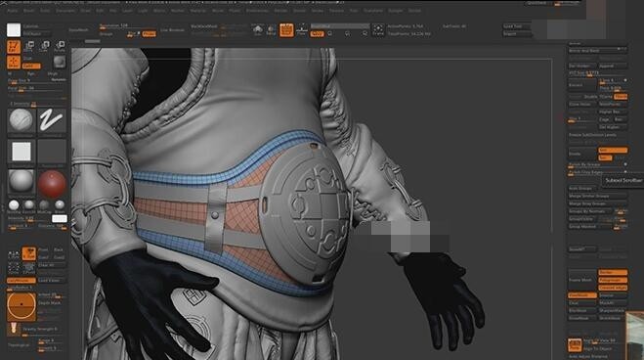Toggle the orange Edit mode button

[x=14, y=47]
